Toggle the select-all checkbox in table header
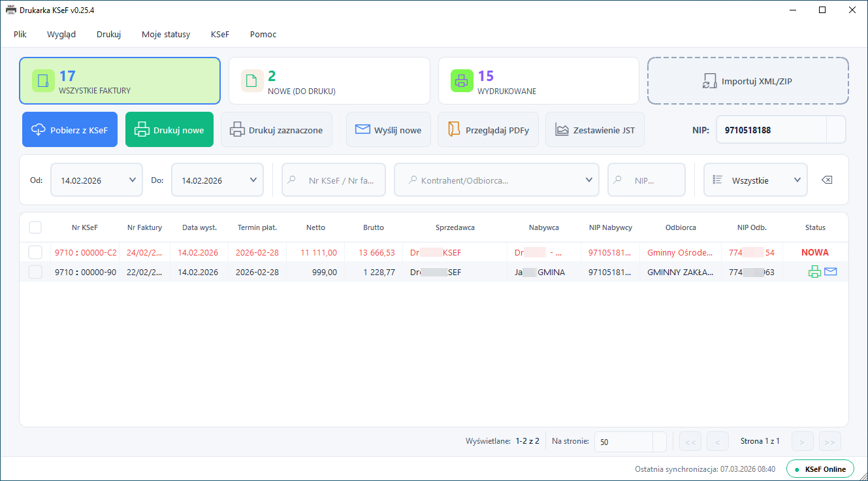868x481 pixels. point(35,227)
